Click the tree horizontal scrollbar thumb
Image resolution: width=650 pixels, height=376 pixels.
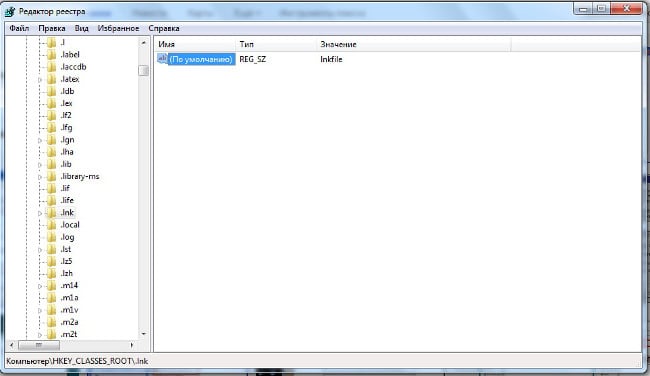pos(39,345)
